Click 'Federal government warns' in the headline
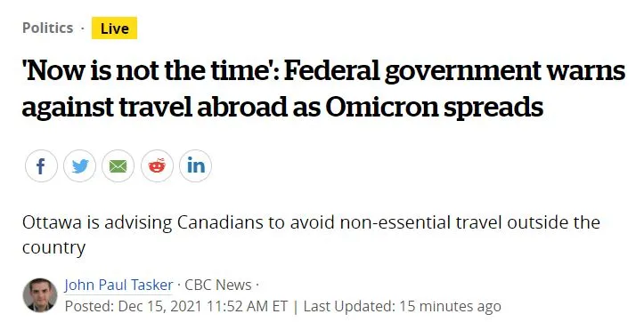 455,71
